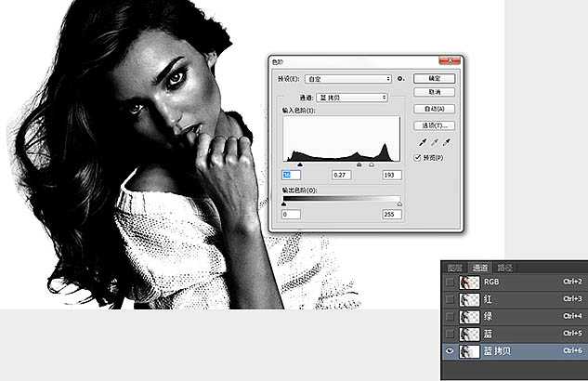Click the Cancel (取消) button
The width and height of the screenshot is (588, 381).
435,93
